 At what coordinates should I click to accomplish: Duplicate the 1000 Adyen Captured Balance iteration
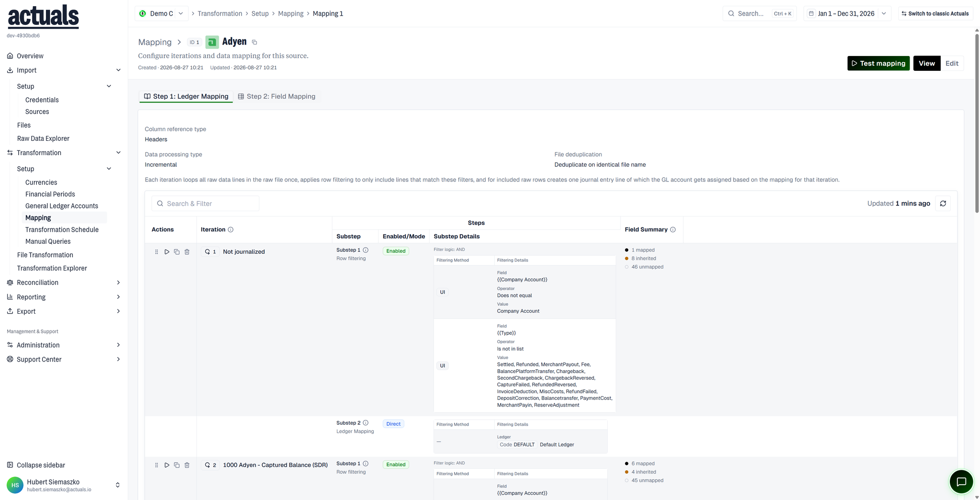coord(177,465)
